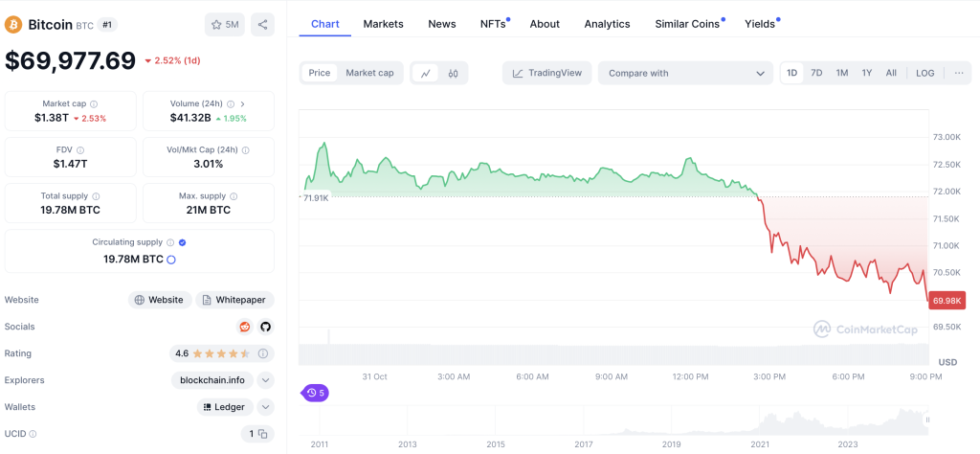This screenshot has height=454, width=980.
Task: Open Market cap info tooltip icon
Action: tap(94, 103)
